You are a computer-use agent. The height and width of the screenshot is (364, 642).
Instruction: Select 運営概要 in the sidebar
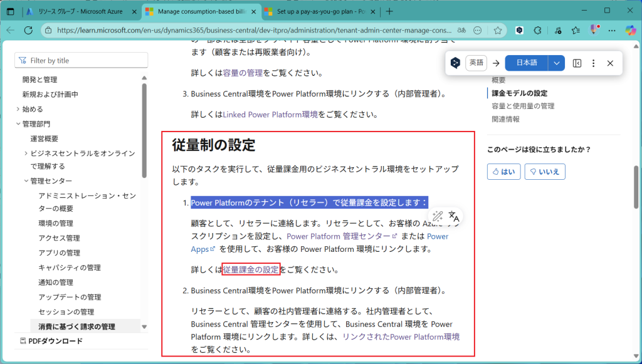point(45,138)
